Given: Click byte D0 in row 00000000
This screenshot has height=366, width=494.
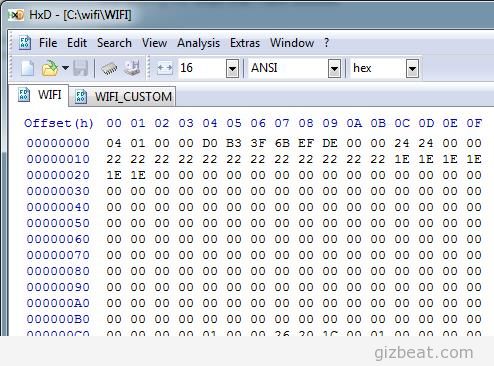Looking at the screenshot, I should click(x=210, y=143).
